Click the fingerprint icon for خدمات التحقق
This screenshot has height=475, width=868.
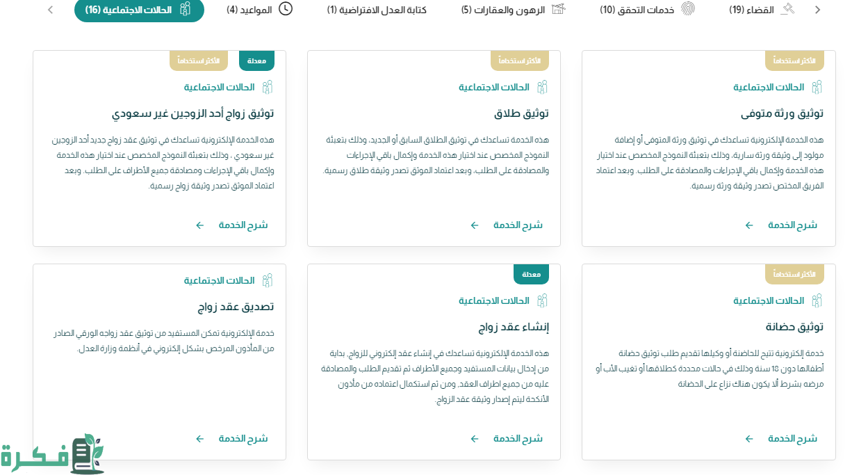(x=687, y=10)
